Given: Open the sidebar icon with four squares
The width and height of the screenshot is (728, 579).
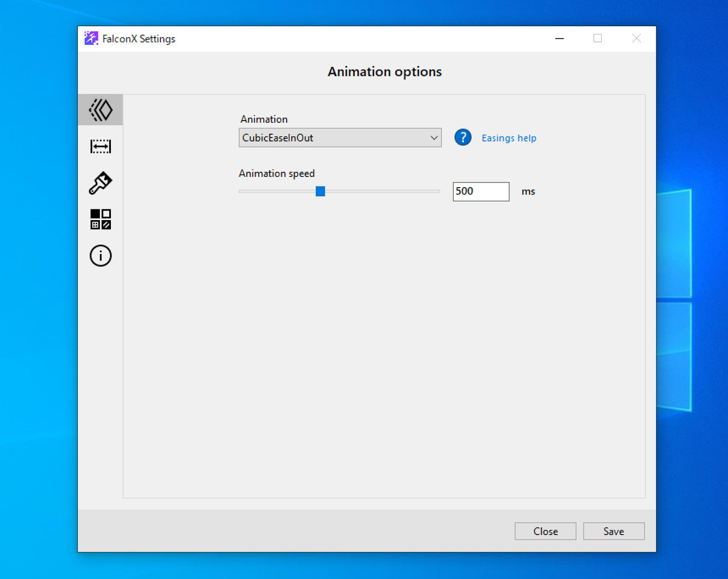Looking at the screenshot, I should coord(101,220).
